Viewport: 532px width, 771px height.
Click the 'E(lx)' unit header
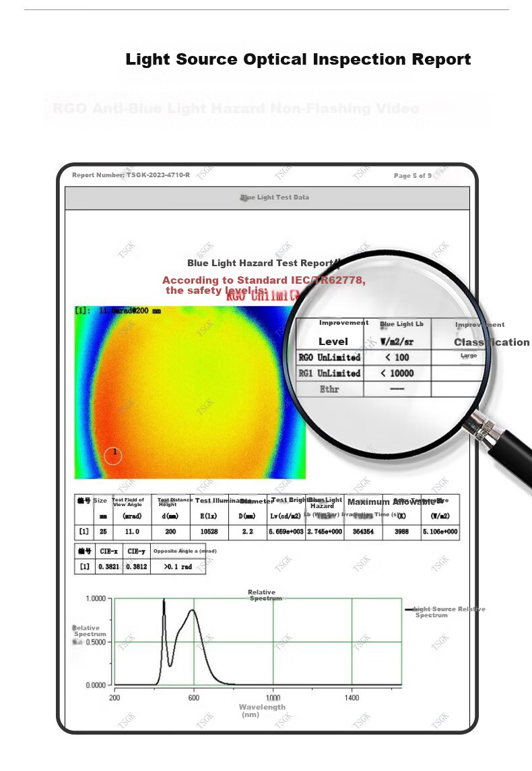209,516
